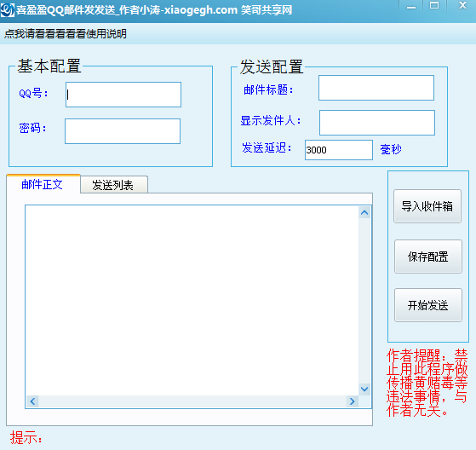Click the 显示发件人 input field
Screen dimensions: 476x450
pos(377,123)
